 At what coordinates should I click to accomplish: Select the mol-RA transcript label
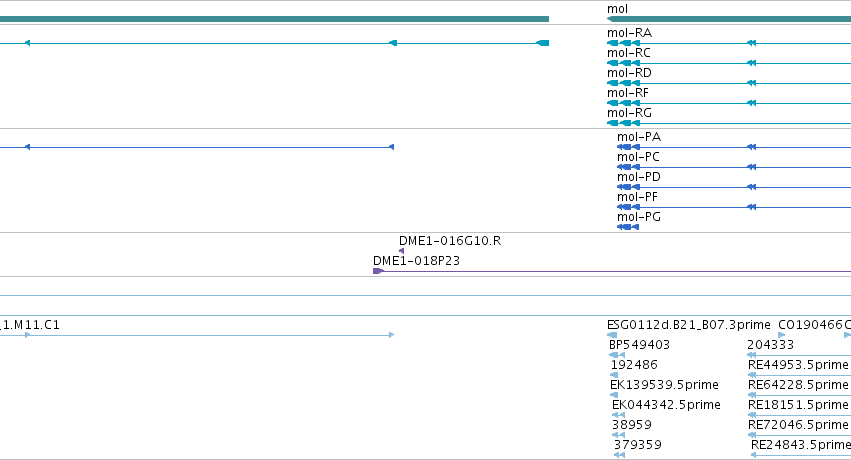pos(629,33)
